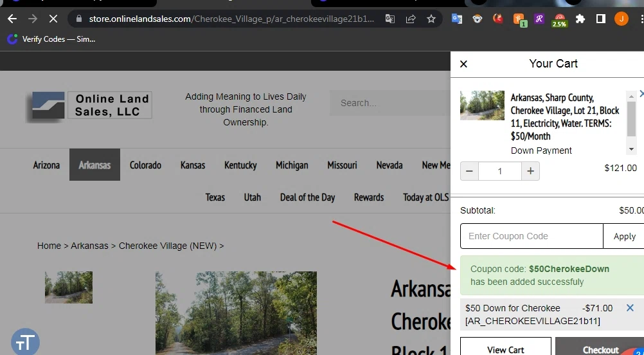The height and width of the screenshot is (355, 644).
Task: Click the Subtotal label
Action: 478,210
